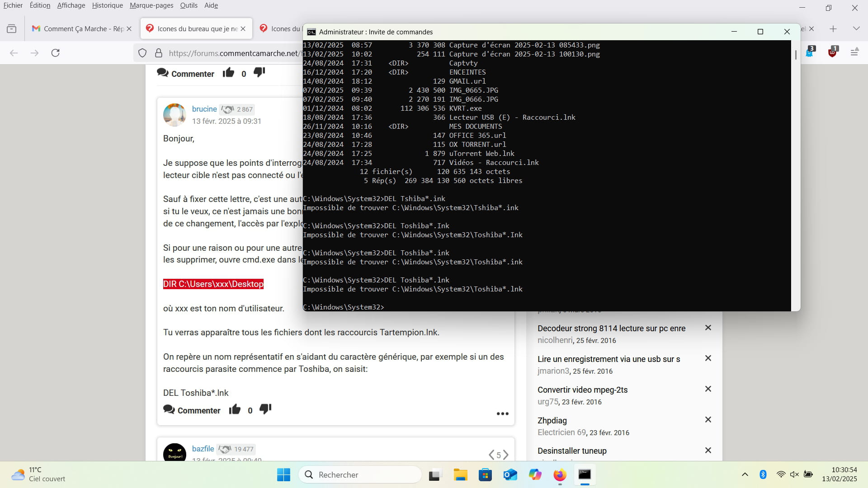Reload the current Firefox page

tap(56, 53)
